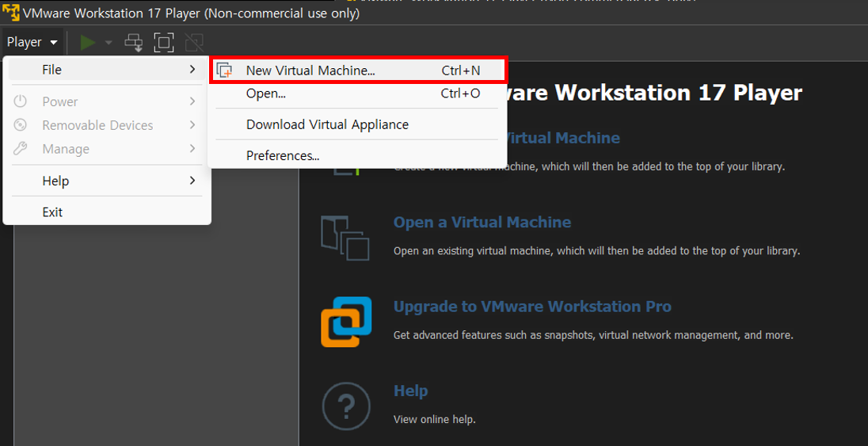Click 'Get advanced features such as snapshots' text
Screen dimensions: 868x446
(x=593, y=335)
